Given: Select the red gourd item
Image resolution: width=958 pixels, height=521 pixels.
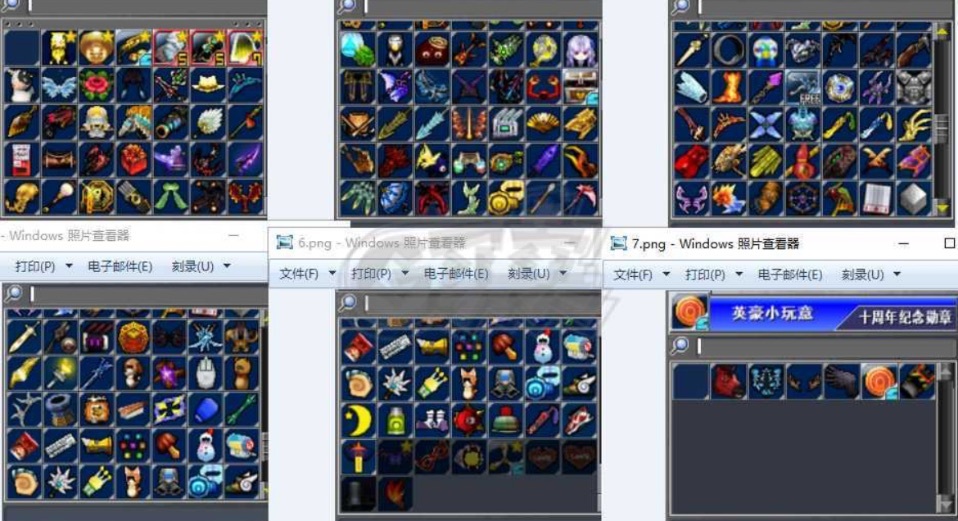Looking at the screenshot, I should tap(803, 162).
